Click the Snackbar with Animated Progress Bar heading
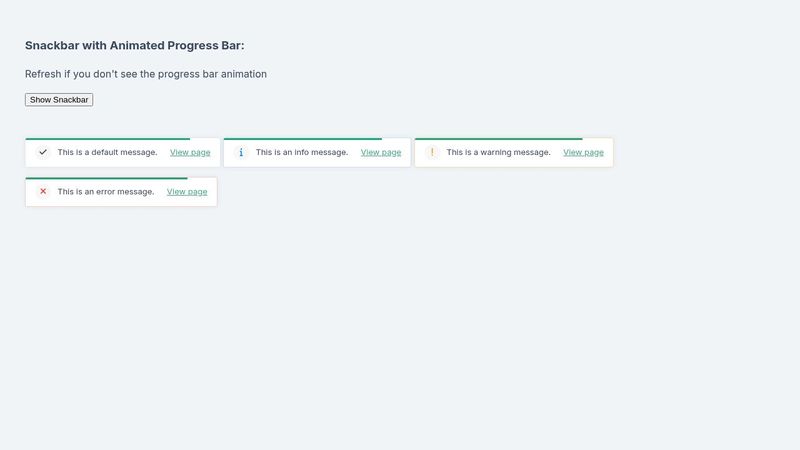Viewport: 800px width, 450px height. [x=134, y=45]
